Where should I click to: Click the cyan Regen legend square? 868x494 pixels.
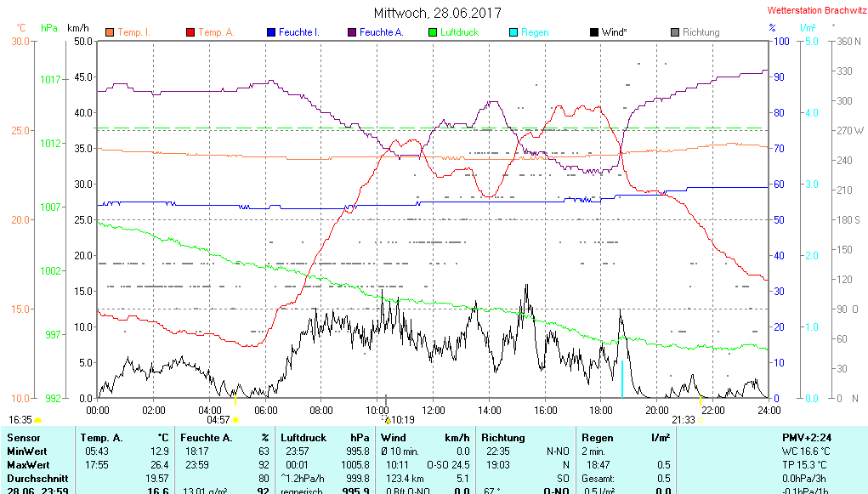(x=513, y=32)
